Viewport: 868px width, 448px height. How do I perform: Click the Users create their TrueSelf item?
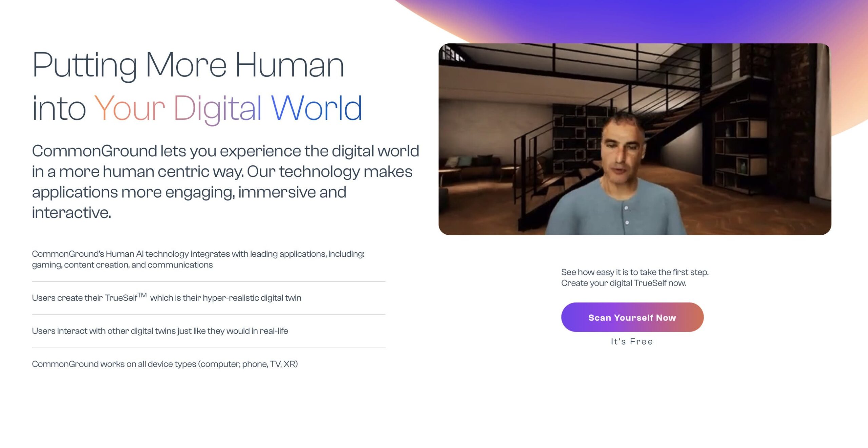[166, 297]
